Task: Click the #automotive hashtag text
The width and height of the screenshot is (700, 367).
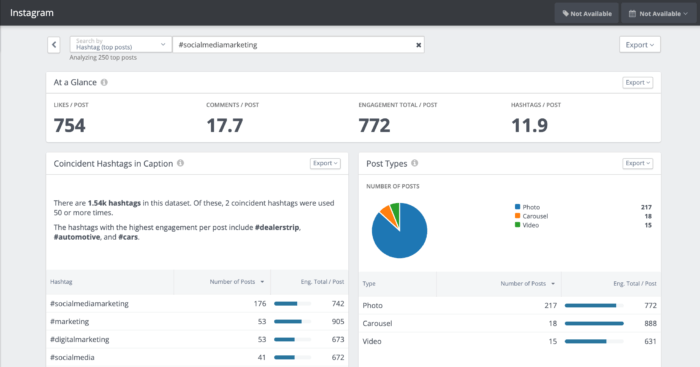Action: click(x=77, y=237)
